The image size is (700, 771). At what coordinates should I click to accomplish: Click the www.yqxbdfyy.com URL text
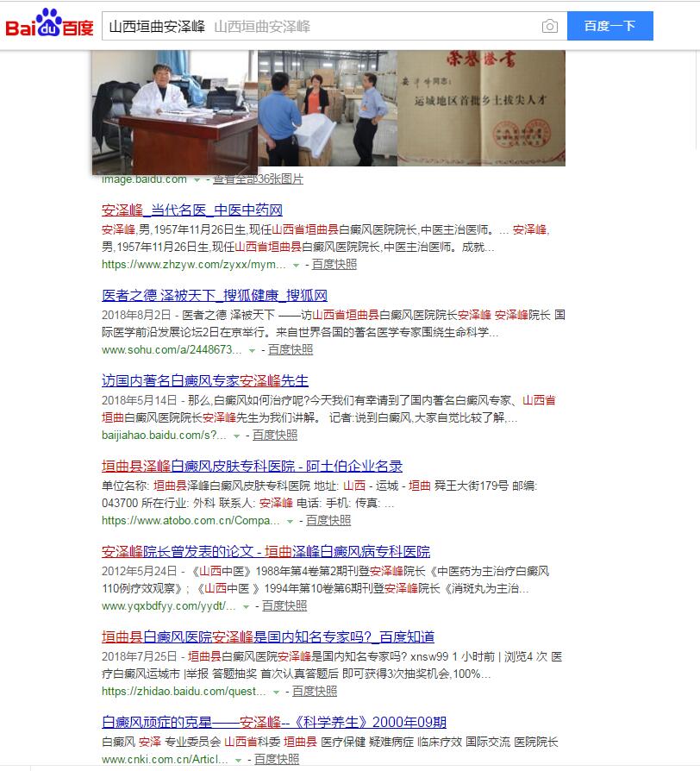pyautogui.click(x=169, y=605)
